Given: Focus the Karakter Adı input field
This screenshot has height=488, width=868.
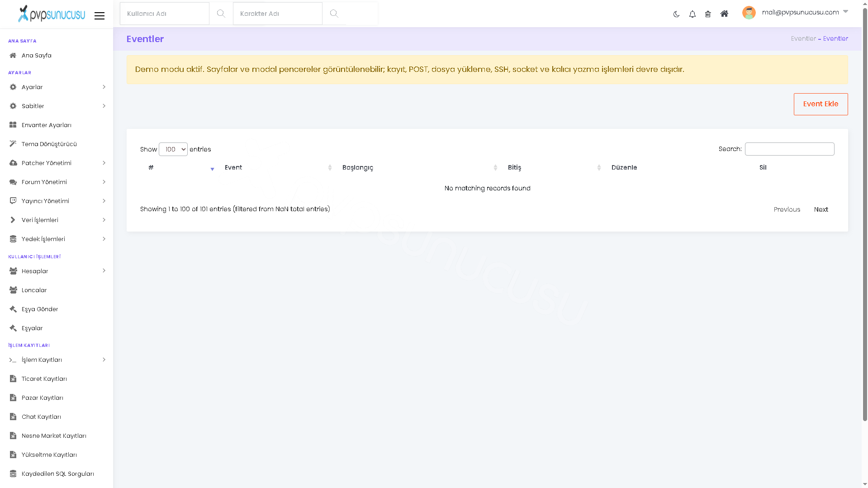Looking at the screenshot, I should coord(278,14).
